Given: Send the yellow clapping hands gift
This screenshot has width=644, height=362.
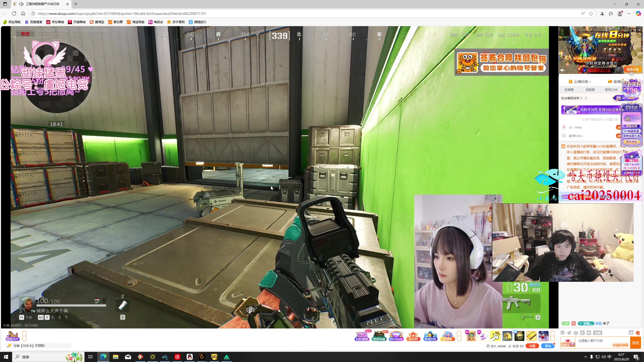Looking at the screenshot, I should coord(495,336).
